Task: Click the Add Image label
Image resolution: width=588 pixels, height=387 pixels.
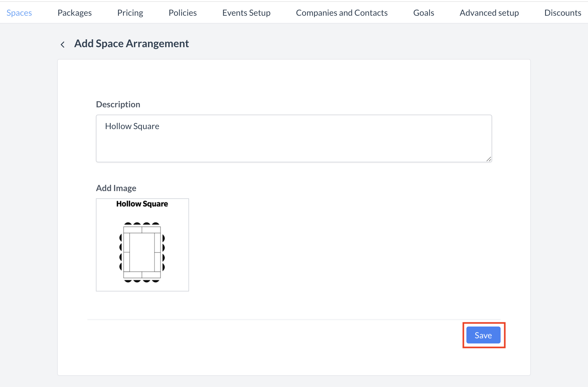Action: coord(116,188)
